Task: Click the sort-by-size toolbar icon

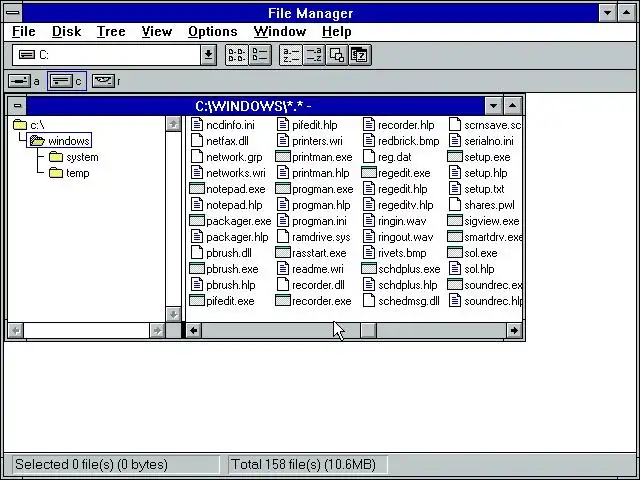Action: (337, 55)
